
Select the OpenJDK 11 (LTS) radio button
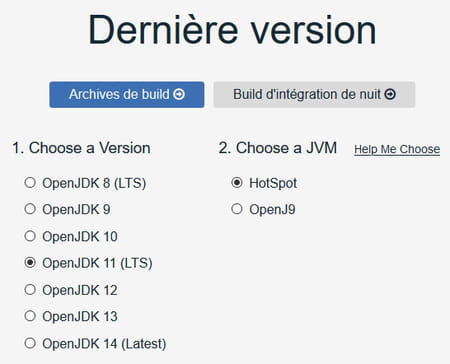[30, 263]
